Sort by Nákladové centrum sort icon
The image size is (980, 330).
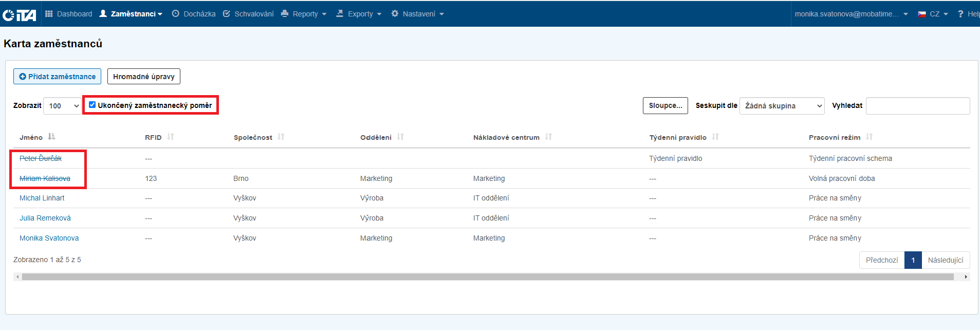coord(548,137)
